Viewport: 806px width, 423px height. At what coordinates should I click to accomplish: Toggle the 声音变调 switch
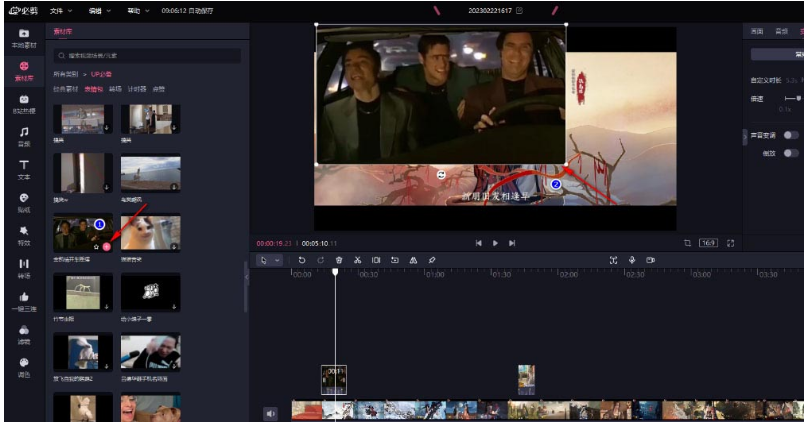pyautogui.click(x=791, y=135)
